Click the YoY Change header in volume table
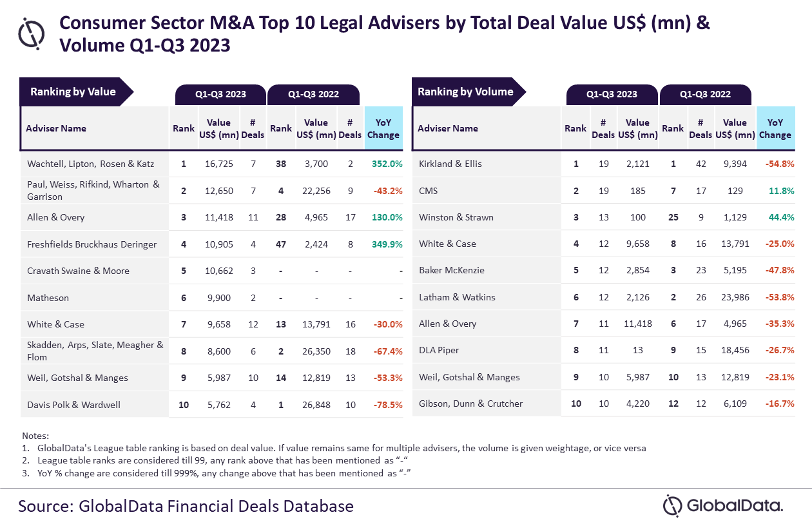This screenshot has height=526, width=812. pyautogui.click(x=775, y=128)
